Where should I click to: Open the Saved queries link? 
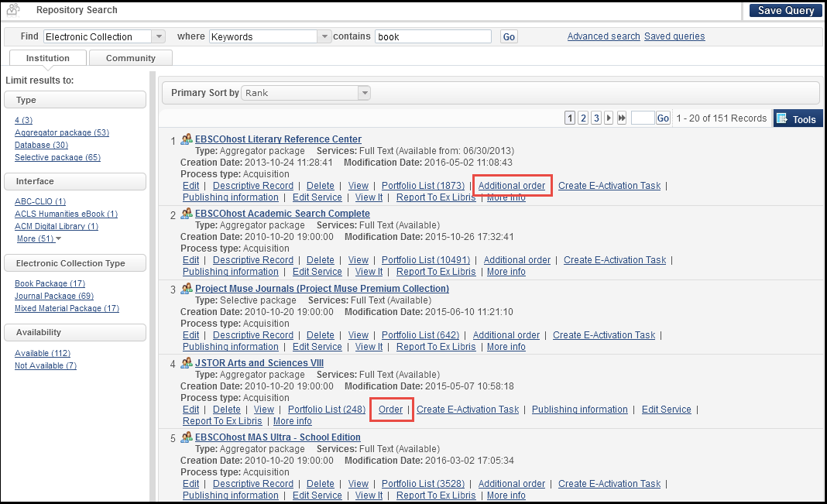[x=674, y=36]
